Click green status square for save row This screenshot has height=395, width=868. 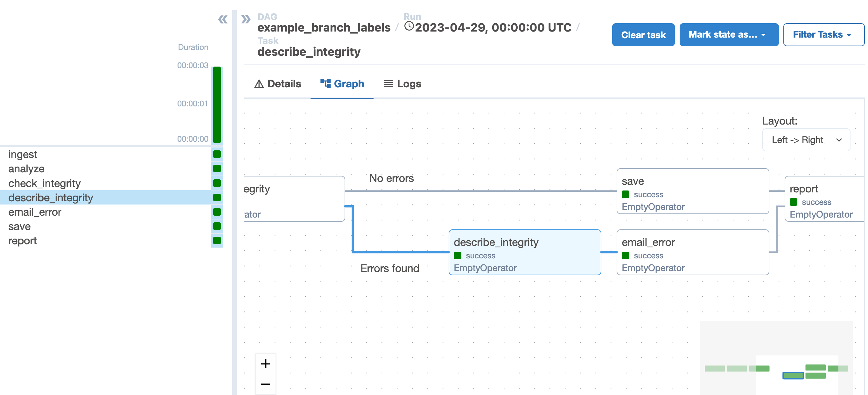[217, 226]
